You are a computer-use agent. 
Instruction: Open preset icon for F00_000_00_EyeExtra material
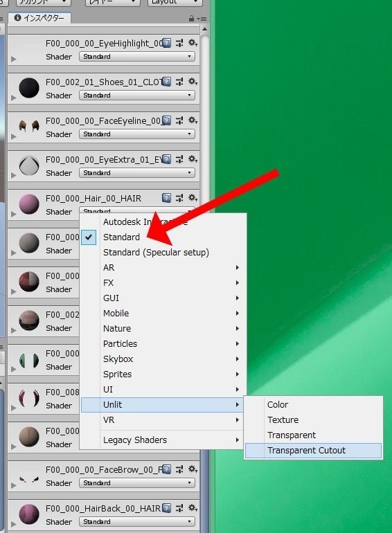point(179,159)
